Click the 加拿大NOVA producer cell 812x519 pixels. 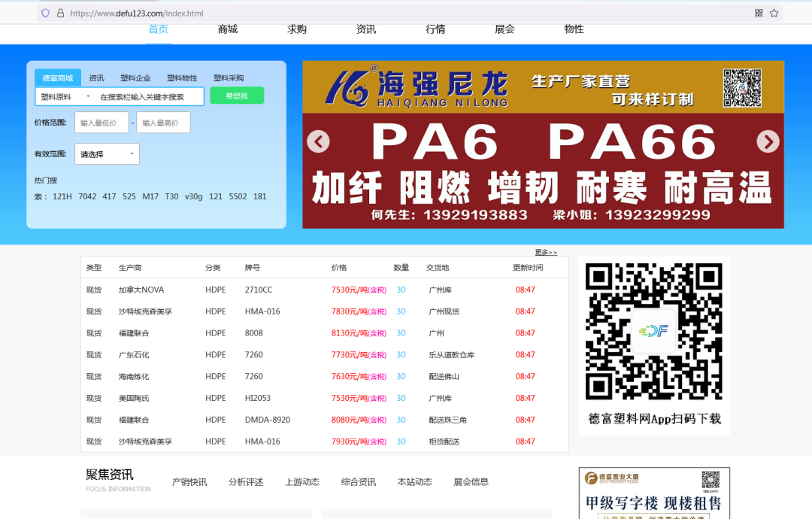point(141,290)
